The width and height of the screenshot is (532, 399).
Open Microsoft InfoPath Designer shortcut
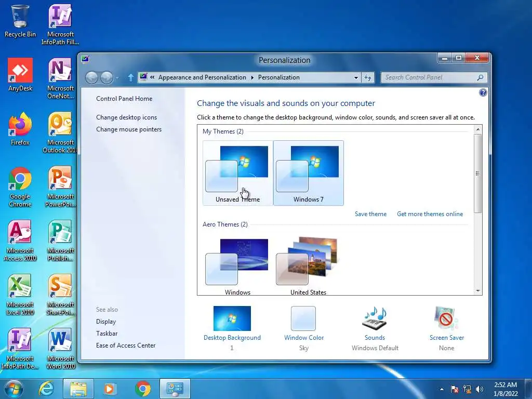(20, 349)
